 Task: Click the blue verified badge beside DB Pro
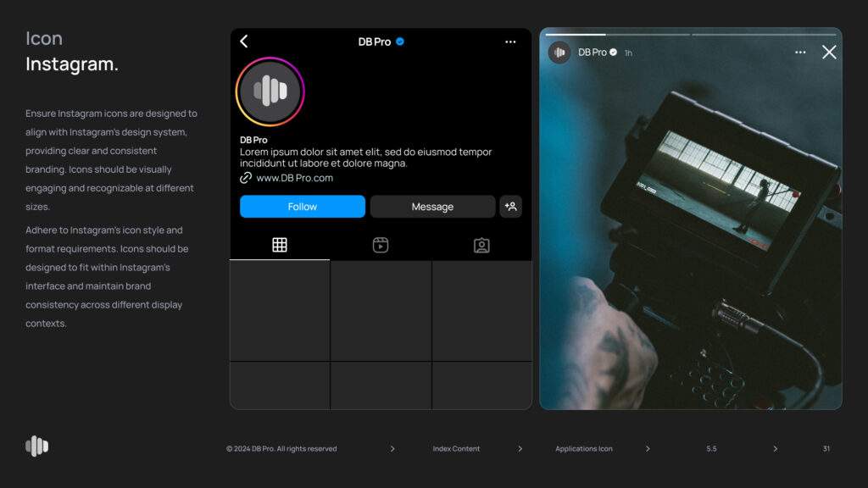400,42
